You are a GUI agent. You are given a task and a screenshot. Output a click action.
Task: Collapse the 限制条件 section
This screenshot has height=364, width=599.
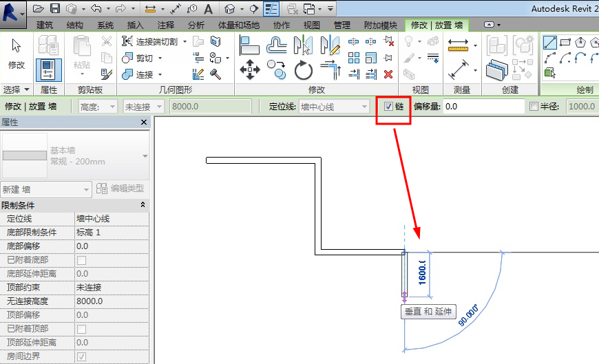click(143, 205)
